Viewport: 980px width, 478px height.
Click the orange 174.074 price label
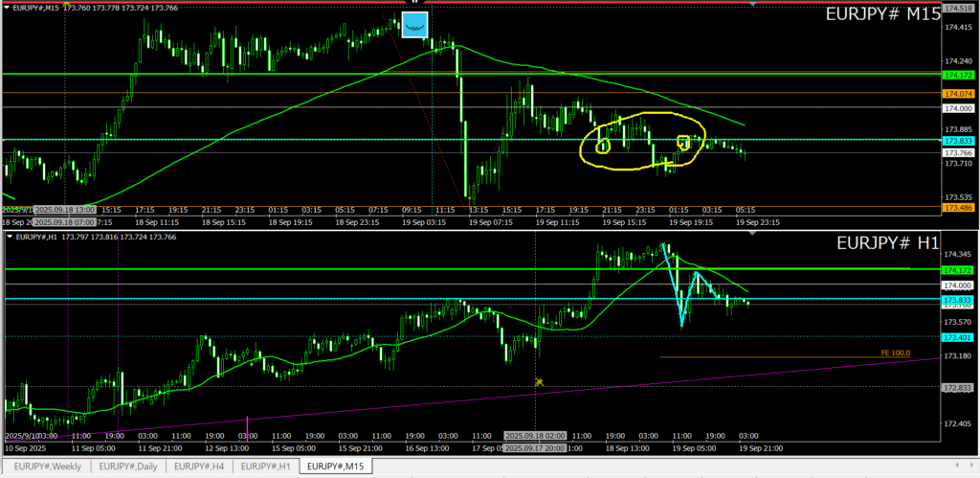click(958, 94)
